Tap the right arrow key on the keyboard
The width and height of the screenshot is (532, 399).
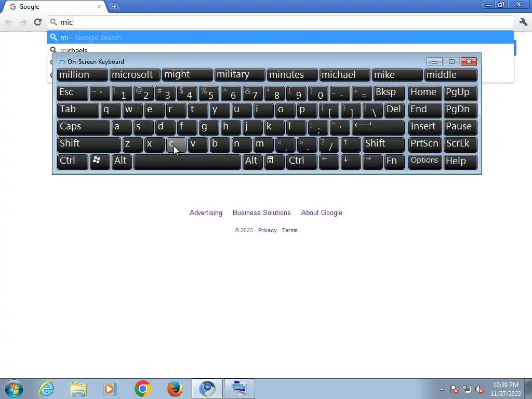372,162
